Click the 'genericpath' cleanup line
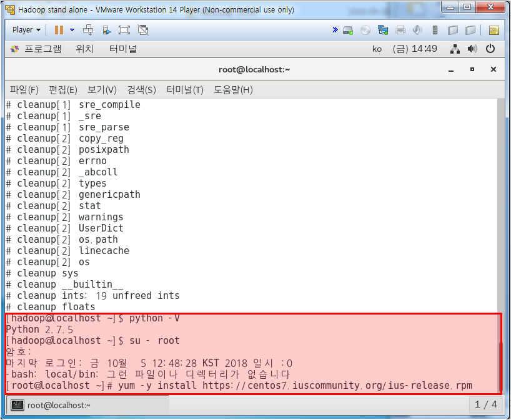Viewport: 511px width, 420px height. pyautogui.click(x=73, y=195)
